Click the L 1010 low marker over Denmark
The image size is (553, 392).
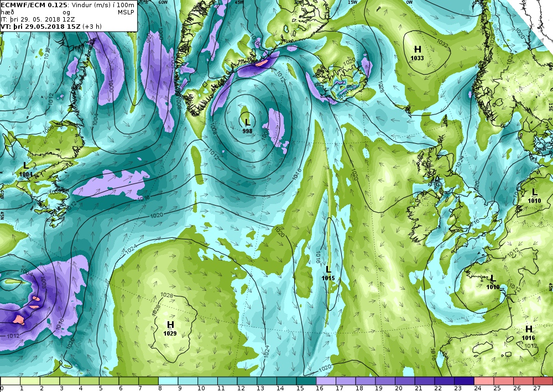coord(534,196)
